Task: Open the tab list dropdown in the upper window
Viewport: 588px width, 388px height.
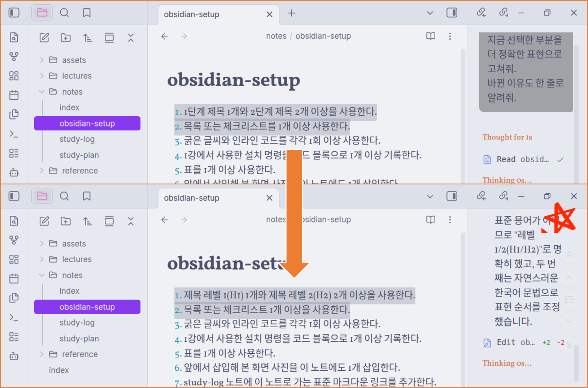Action: pyautogui.click(x=430, y=13)
